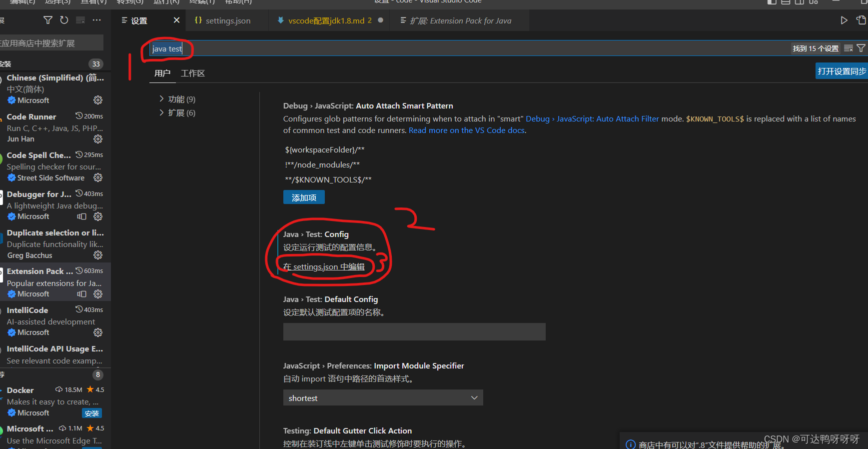The image size is (868, 449).
Task: Click sync-ignored icon on Debugger for Java
Action: pos(81,216)
